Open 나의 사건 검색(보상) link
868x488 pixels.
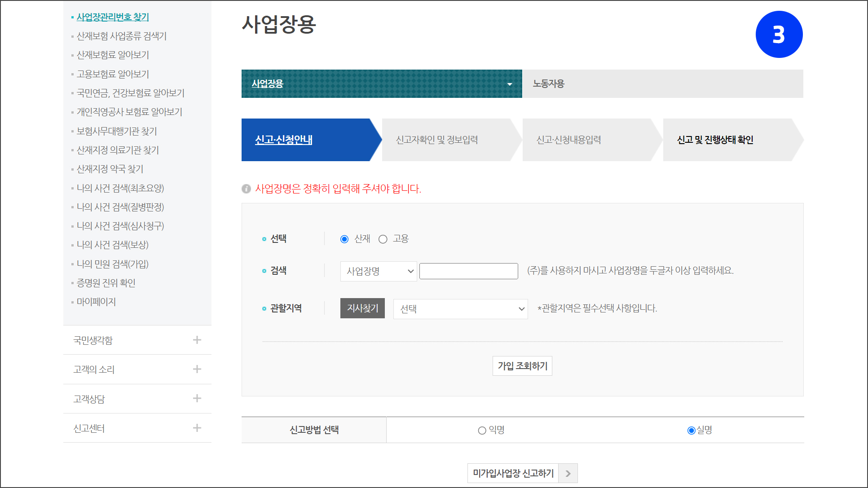point(112,245)
